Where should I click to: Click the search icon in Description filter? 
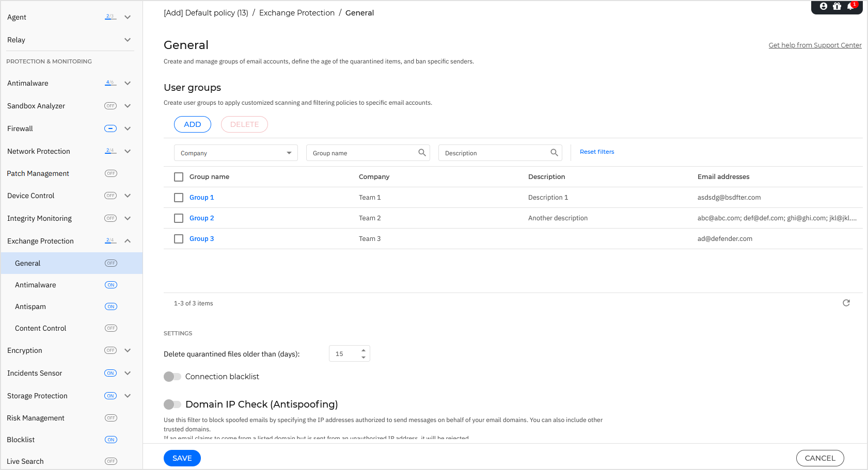554,153
